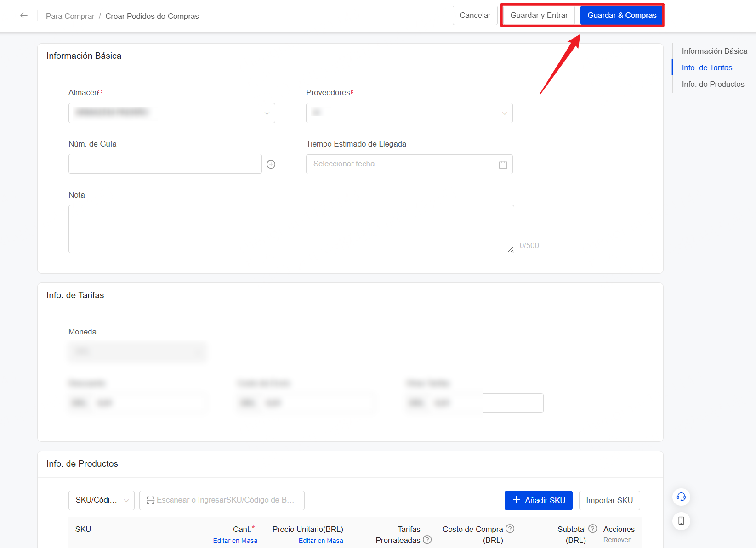Click the plus icon on Añadir SKU
This screenshot has width=756, height=548.
click(516, 500)
